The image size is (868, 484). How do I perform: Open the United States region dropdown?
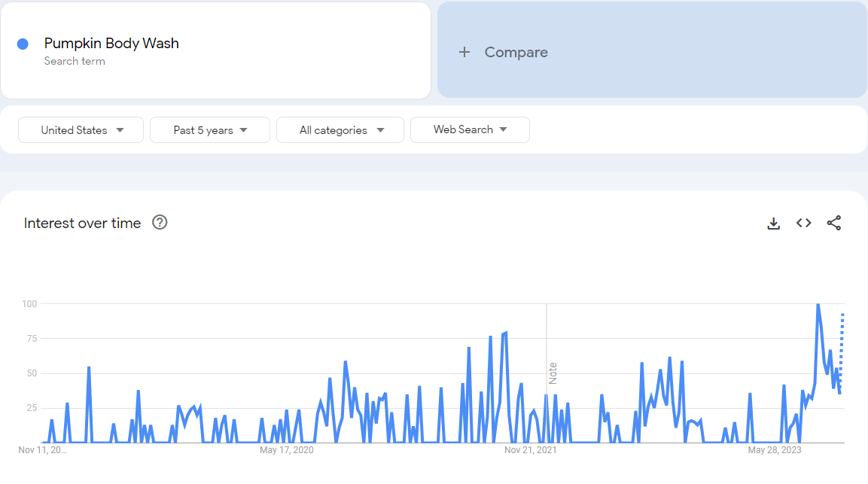click(81, 130)
